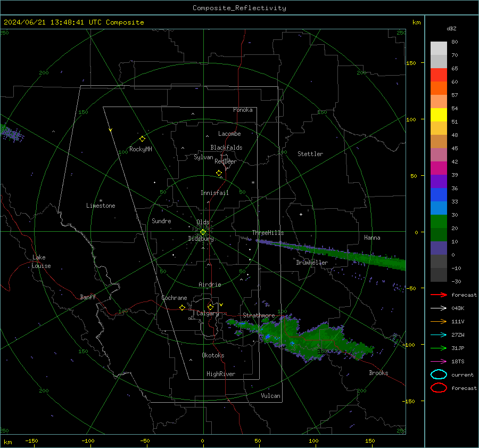Select the orange 111V arrow legend icon
The image size is (479, 448).
[x=439, y=321]
